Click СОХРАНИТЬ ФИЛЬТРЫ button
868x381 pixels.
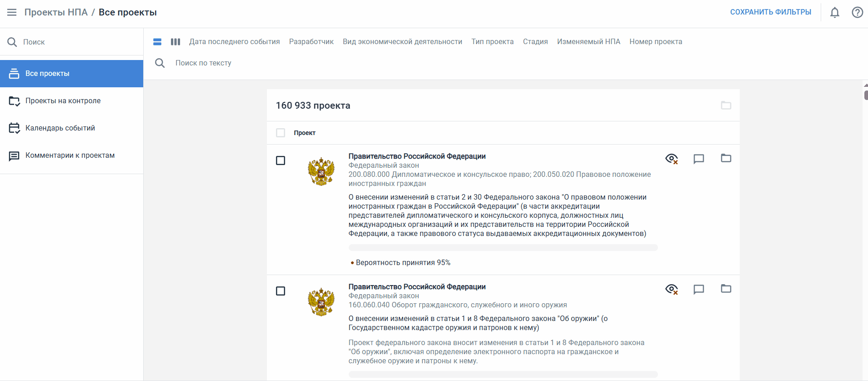pyautogui.click(x=770, y=12)
